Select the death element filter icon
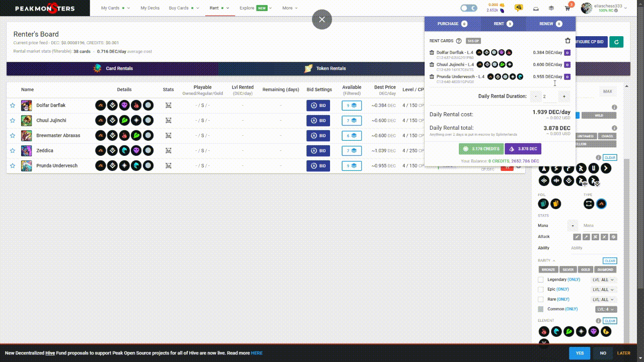Viewport: 644px width, 362px height. (x=594, y=331)
